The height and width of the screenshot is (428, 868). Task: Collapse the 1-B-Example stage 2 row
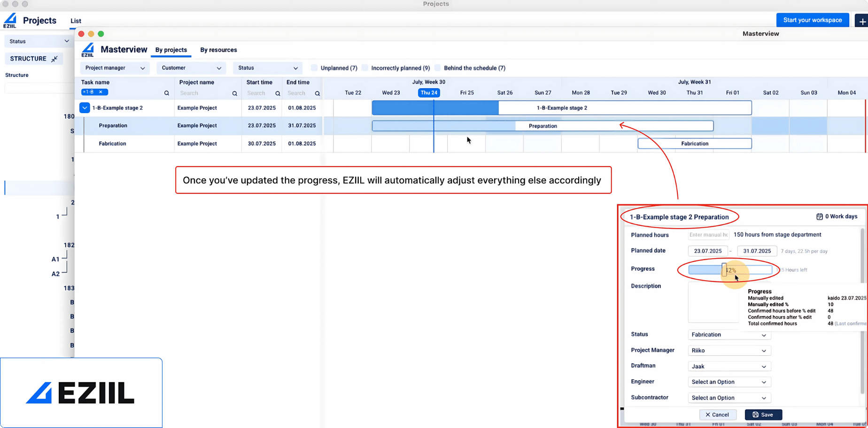point(85,108)
